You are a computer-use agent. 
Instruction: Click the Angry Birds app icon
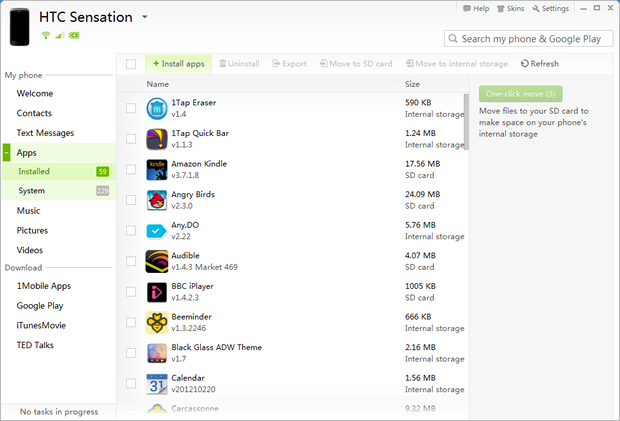point(157,200)
